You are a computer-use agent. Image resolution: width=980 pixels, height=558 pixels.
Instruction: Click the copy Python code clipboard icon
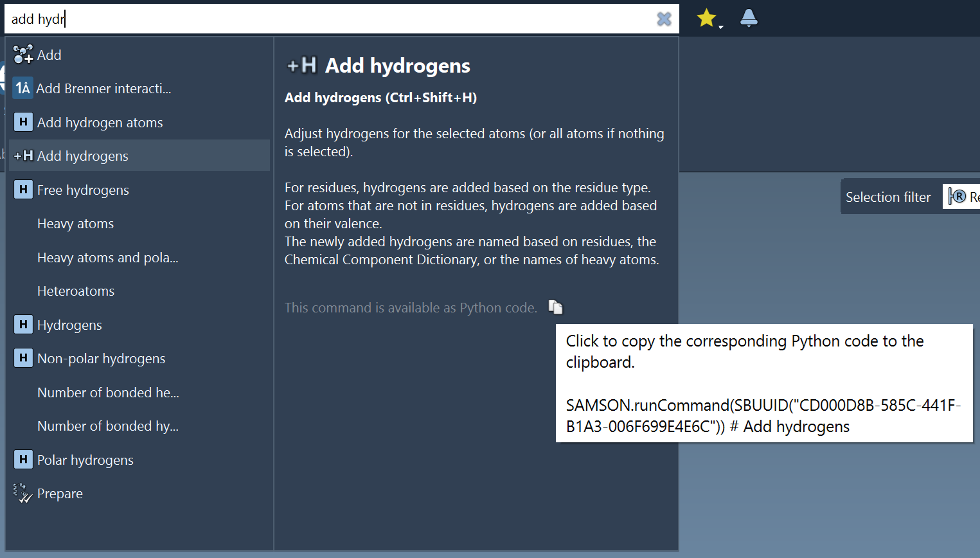click(555, 307)
